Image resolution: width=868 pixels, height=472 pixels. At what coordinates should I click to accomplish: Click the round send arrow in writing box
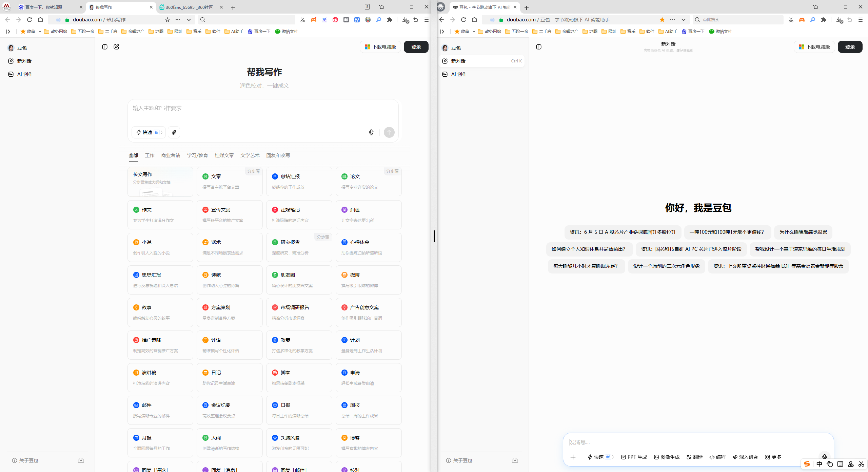click(x=389, y=132)
